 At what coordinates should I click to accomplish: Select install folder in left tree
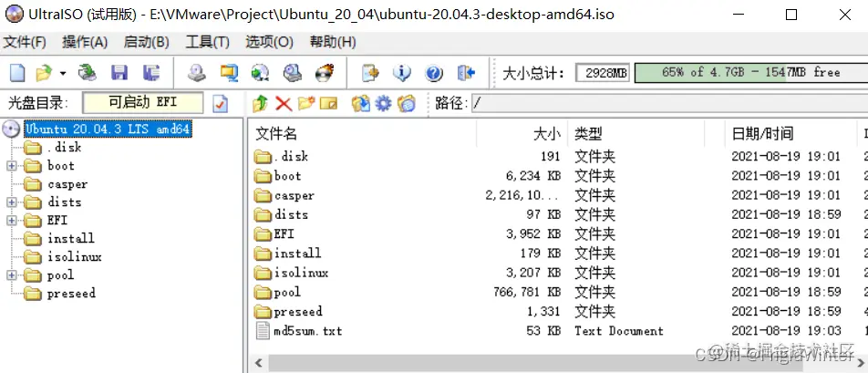point(71,239)
